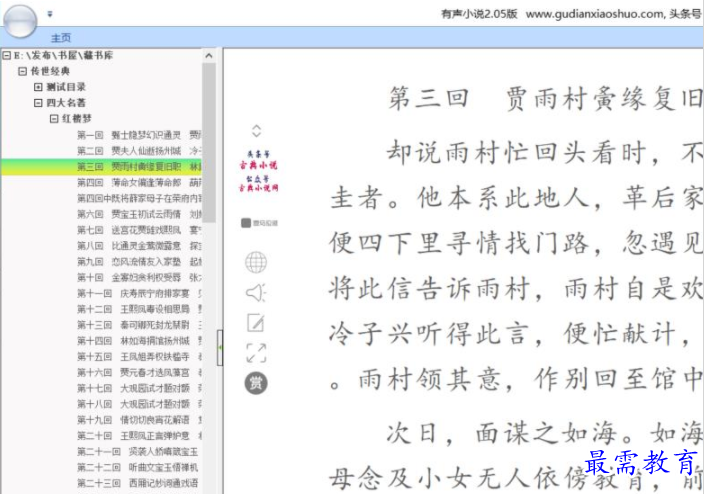Open chapter 第四回 薄命女偏逢薄命郎
The width and height of the screenshot is (706, 494).
click(139, 182)
